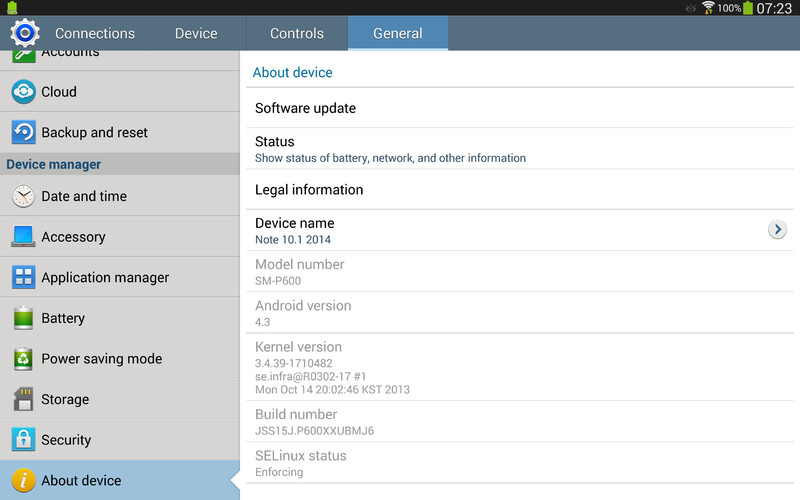The width and height of the screenshot is (800, 500).
Task: Open Date and time clock icon
Action: pos(23,196)
